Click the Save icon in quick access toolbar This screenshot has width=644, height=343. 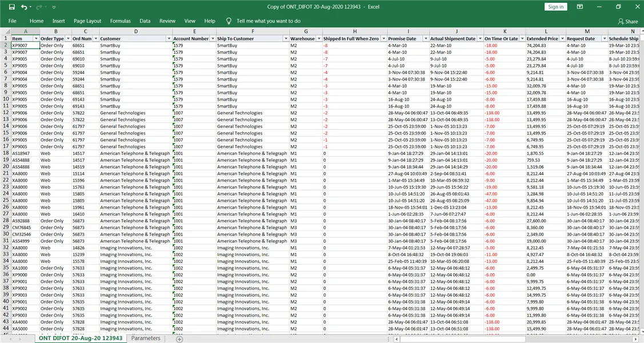(x=12, y=7)
